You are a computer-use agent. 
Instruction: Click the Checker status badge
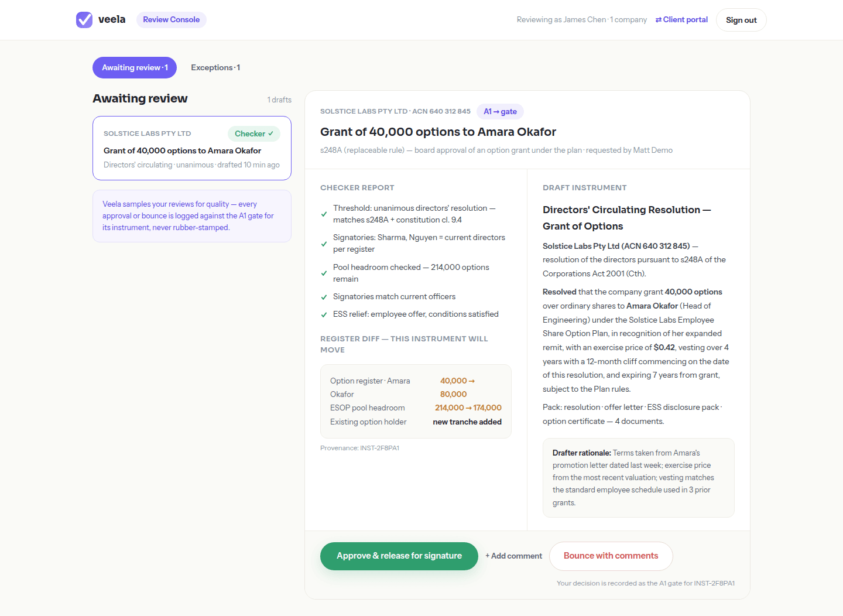254,134
